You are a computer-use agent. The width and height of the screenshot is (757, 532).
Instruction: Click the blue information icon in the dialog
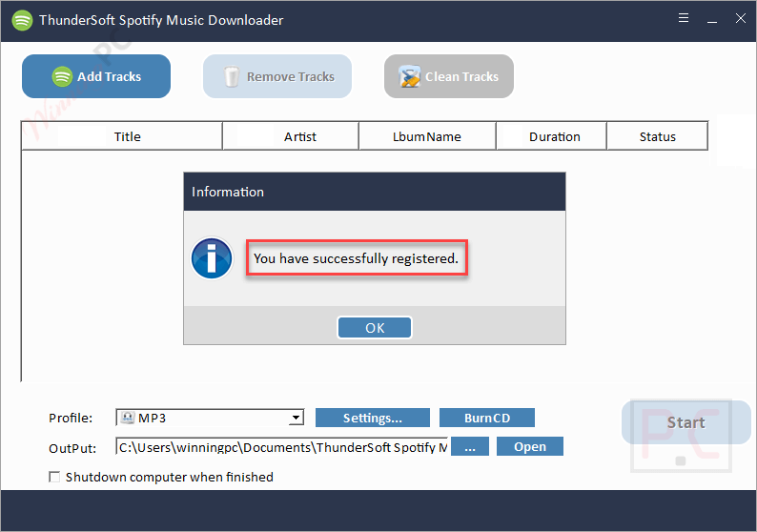(212, 258)
